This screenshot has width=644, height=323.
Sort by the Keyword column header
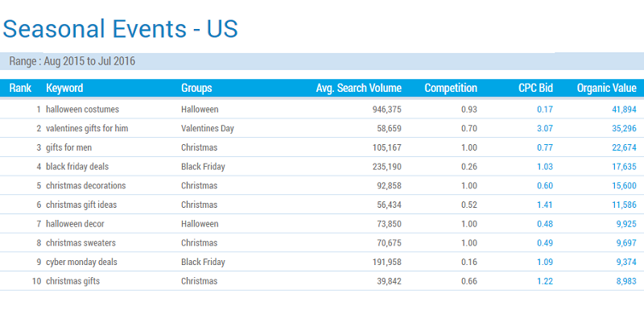click(x=64, y=88)
